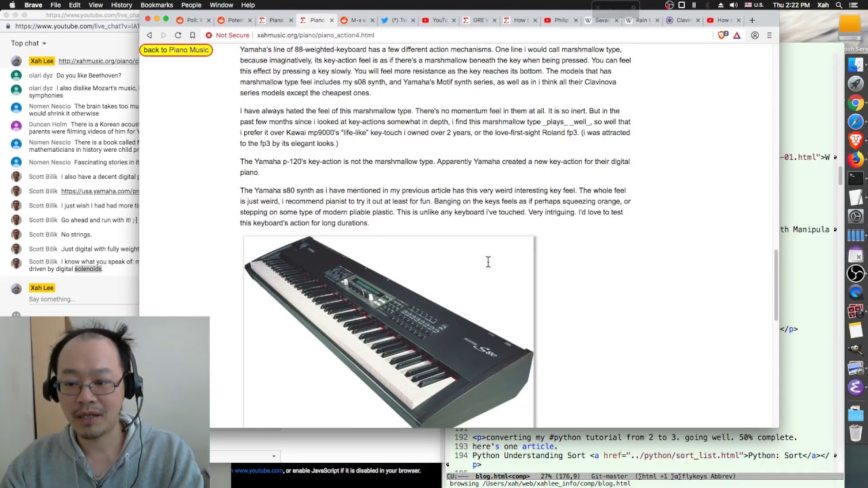Click the Yamaha S80 keyboard image
Image resolution: width=868 pixels, height=488 pixels.
pos(389,332)
